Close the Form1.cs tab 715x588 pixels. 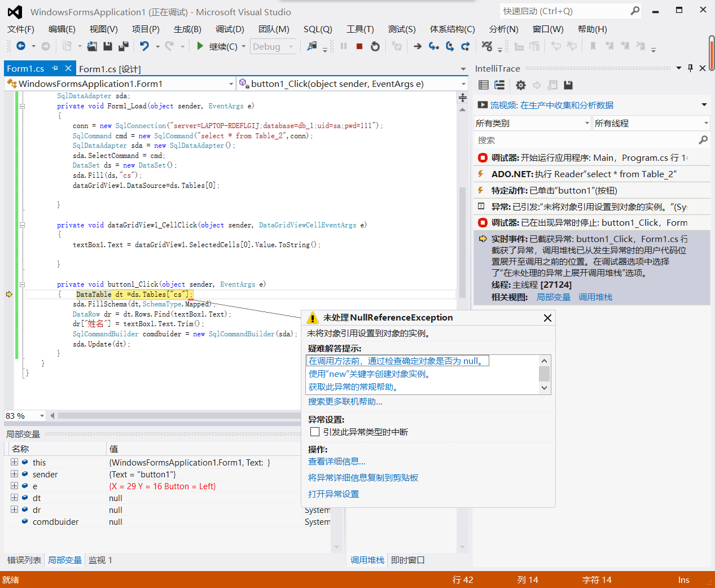68,68
